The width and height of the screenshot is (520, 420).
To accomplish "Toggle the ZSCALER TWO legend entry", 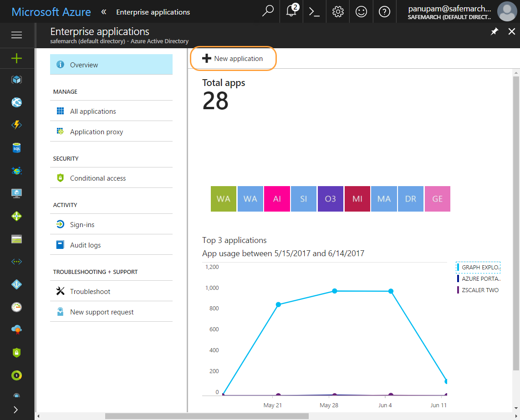I will [477, 290].
